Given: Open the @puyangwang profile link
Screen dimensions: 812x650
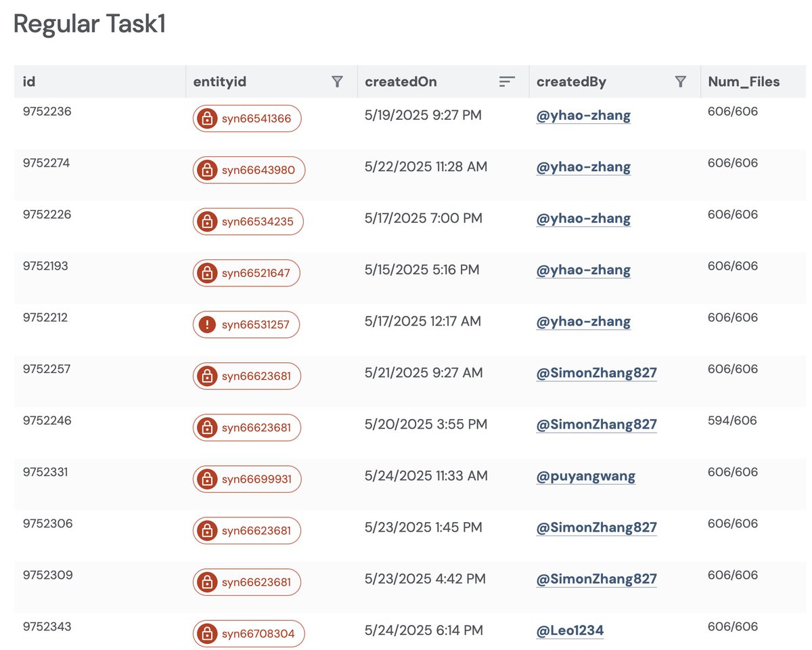Looking at the screenshot, I should click(x=586, y=476).
